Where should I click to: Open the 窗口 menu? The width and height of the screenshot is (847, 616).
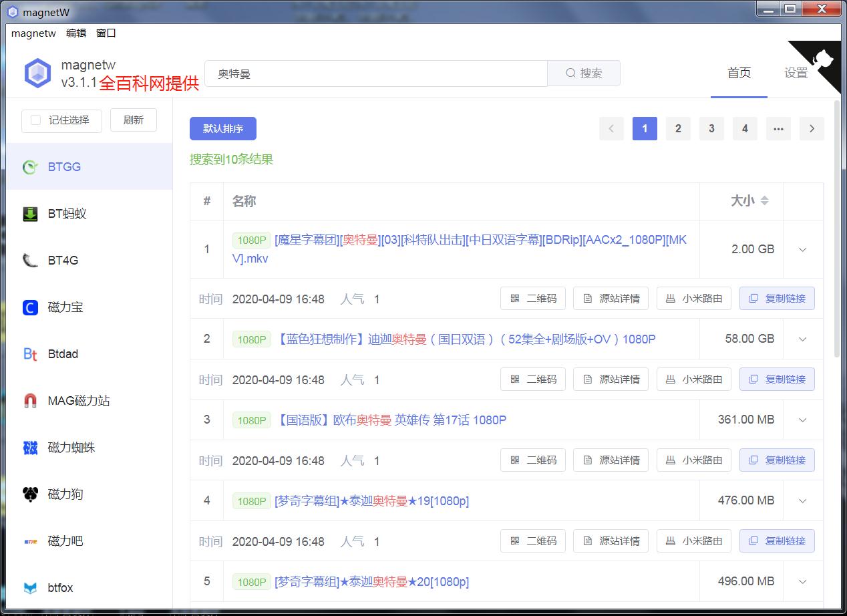pos(107,33)
